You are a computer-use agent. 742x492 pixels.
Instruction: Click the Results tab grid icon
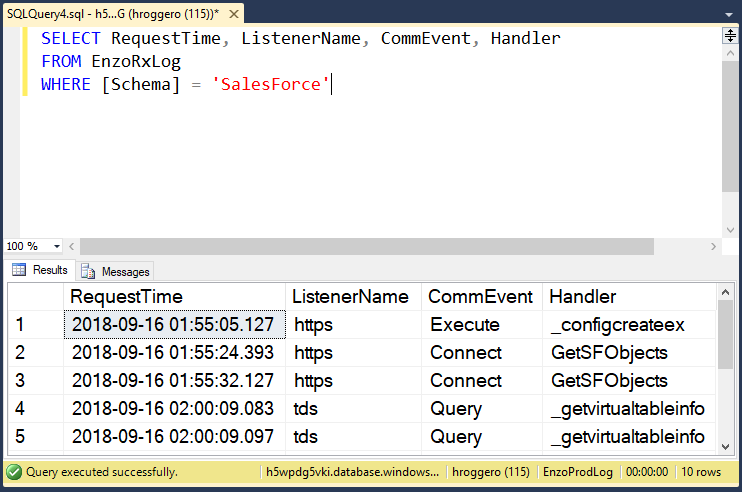point(19,270)
